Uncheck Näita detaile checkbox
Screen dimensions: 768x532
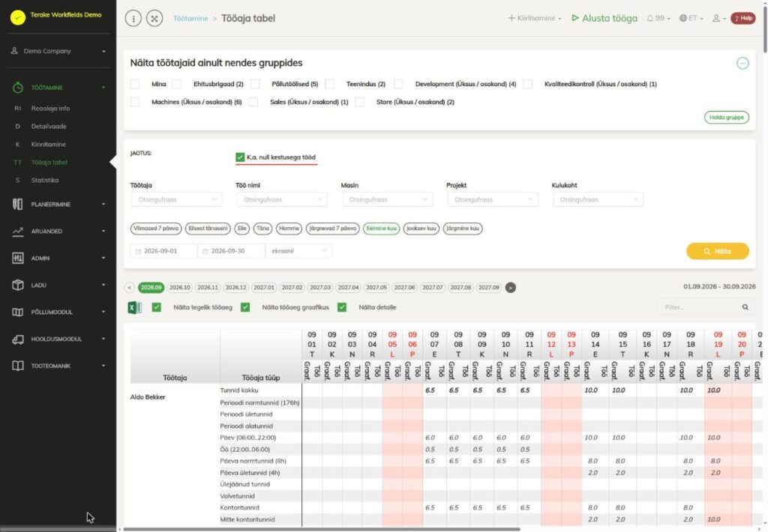342,307
